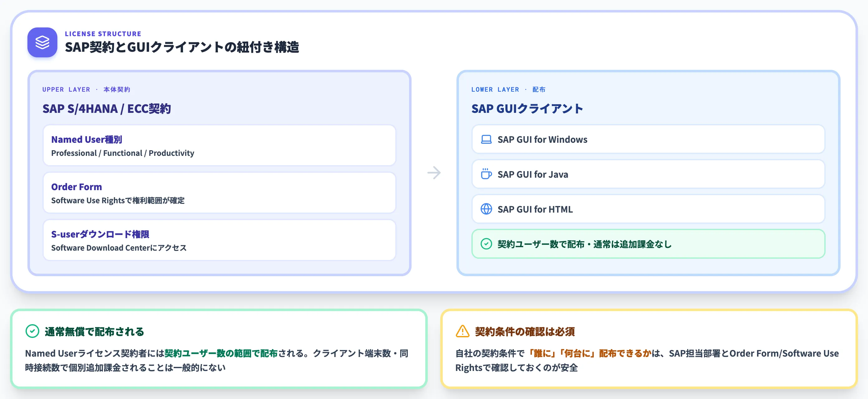Click the check circle icon beside 契約ユーザー数で配布
The width and height of the screenshot is (868, 399).
click(486, 244)
